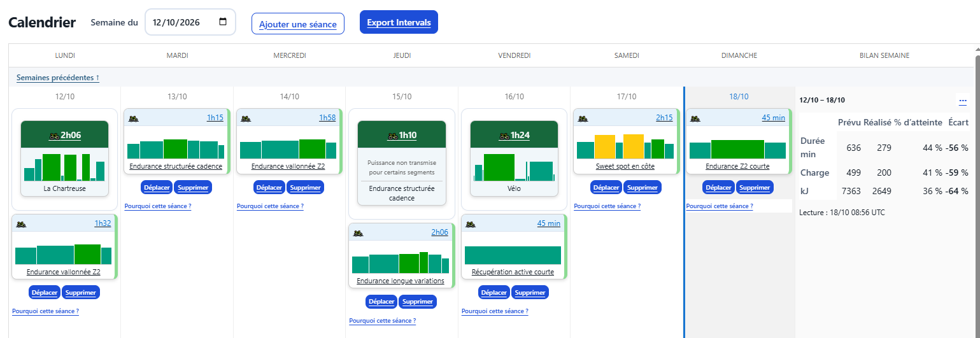
Task: Click the Endurance longue variations interval chart
Action: 401,262
